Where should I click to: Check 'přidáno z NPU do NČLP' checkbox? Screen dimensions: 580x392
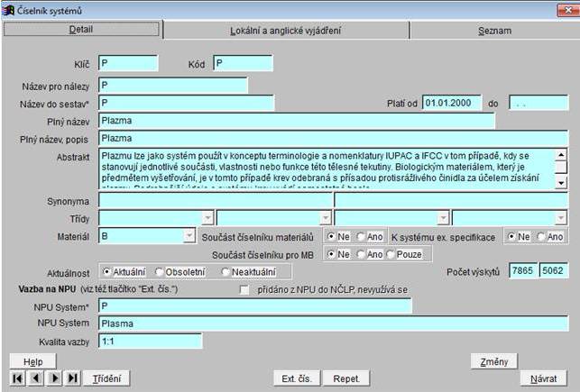(244, 289)
